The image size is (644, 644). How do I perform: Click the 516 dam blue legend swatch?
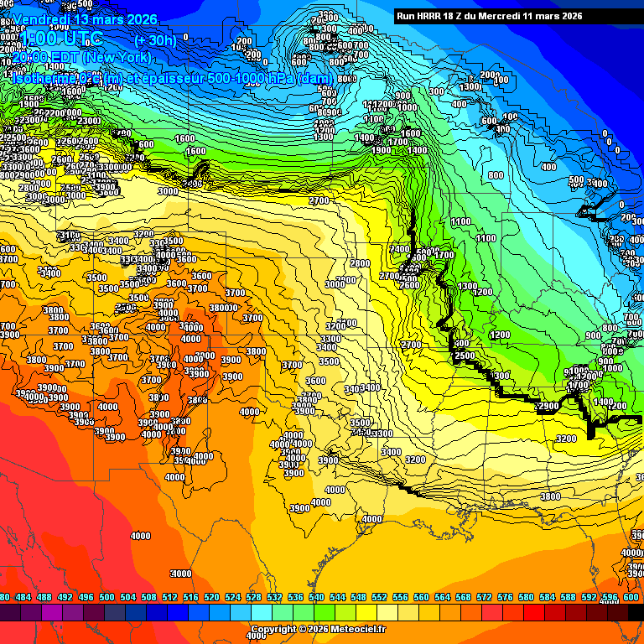(191, 613)
